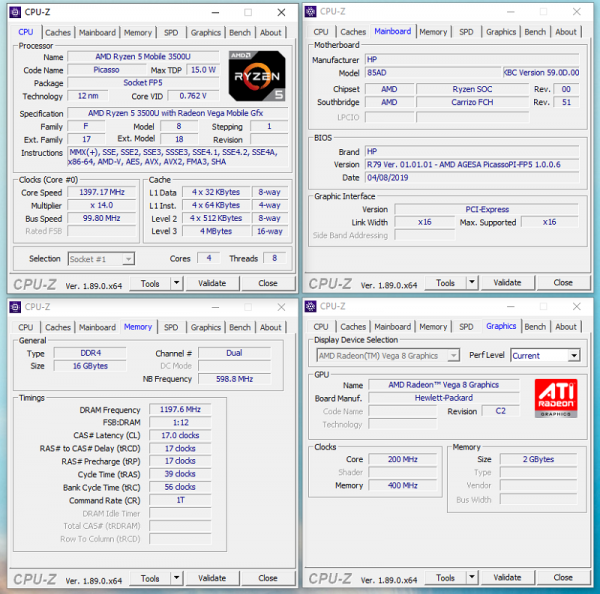Click CPU-Z app icon in Mainboard window title bar

pyautogui.click(x=310, y=12)
